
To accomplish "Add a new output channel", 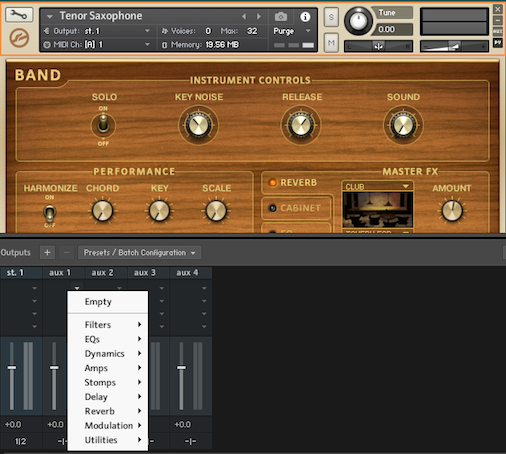I will [47, 252].
